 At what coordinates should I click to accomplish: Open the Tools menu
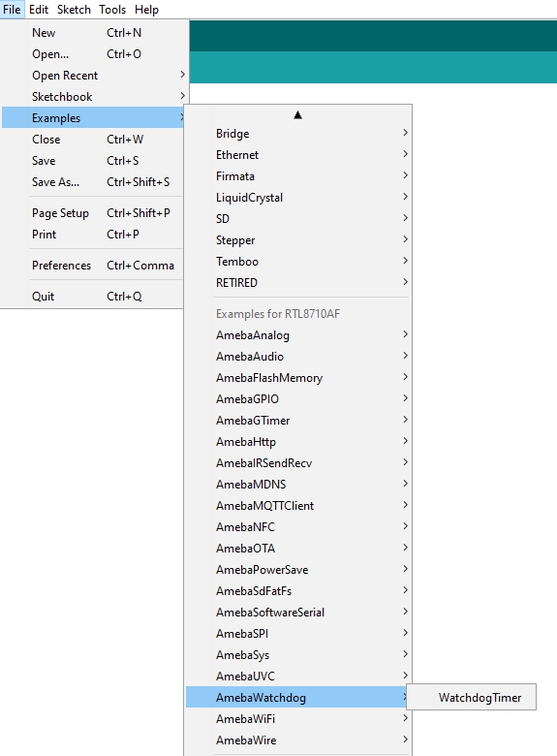click(x=112, y=9)
